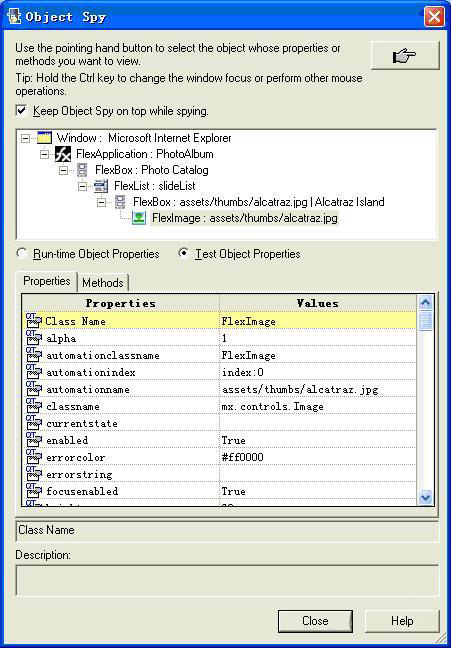Click the properties list scroll down arrow
Image resolution: width=451 pixels, height=648 pixels.
point(425,497)
